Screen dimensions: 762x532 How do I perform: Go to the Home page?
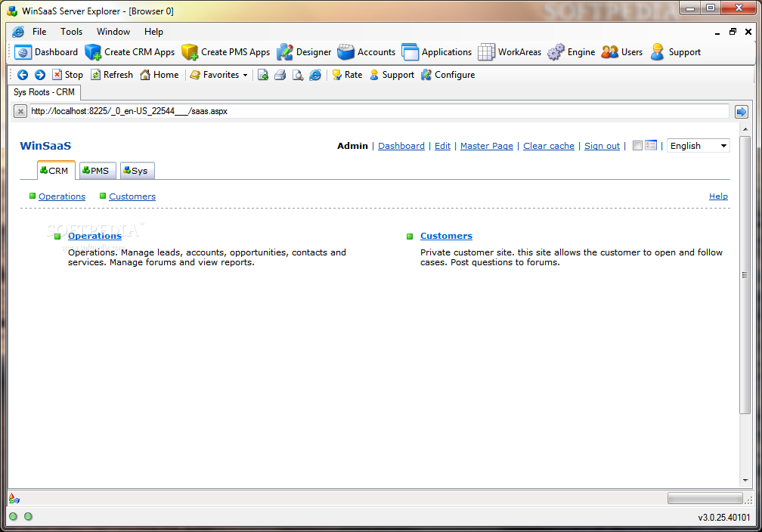[x=160, y=75]
